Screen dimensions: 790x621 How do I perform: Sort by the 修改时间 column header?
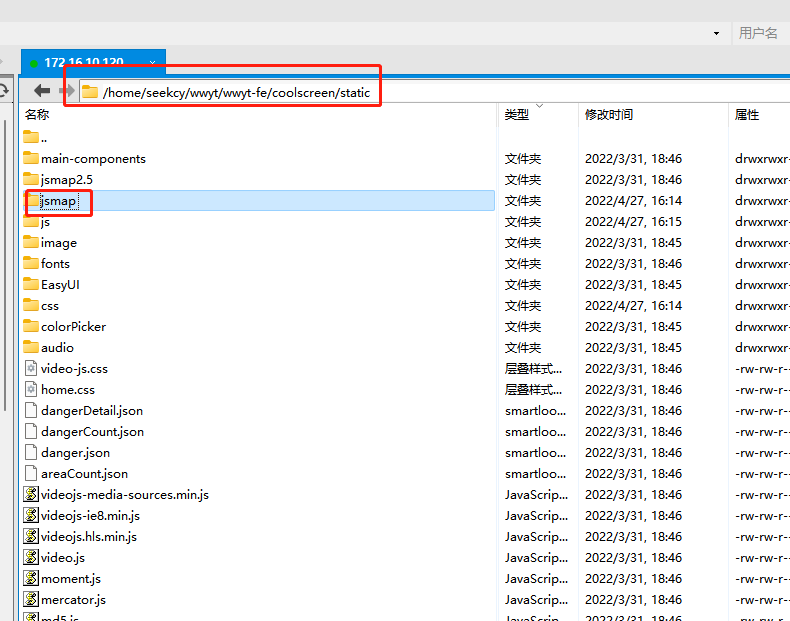click(609, 114)
